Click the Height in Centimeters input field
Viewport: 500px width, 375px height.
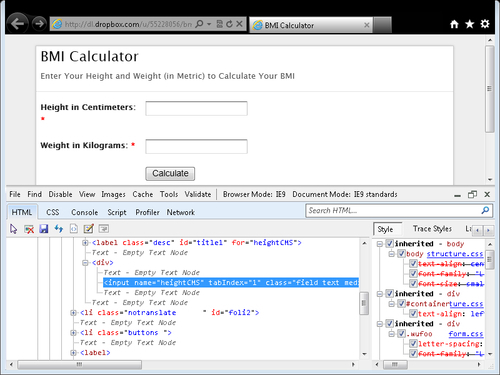pos(196,109)
